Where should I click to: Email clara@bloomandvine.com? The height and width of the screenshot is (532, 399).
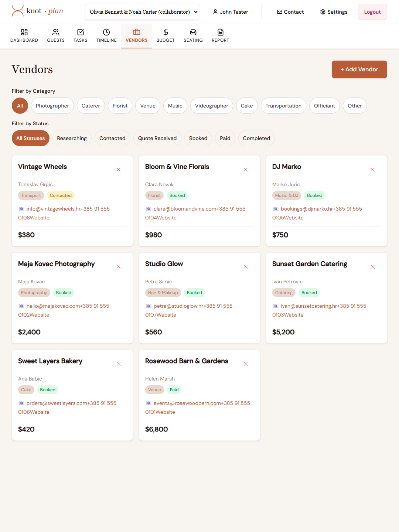click(185, 209)
